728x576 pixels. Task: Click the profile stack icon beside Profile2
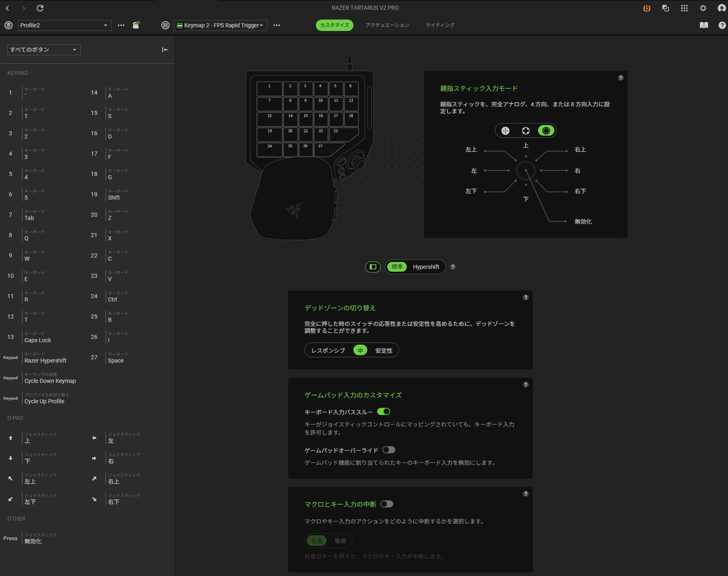(9, 25)
